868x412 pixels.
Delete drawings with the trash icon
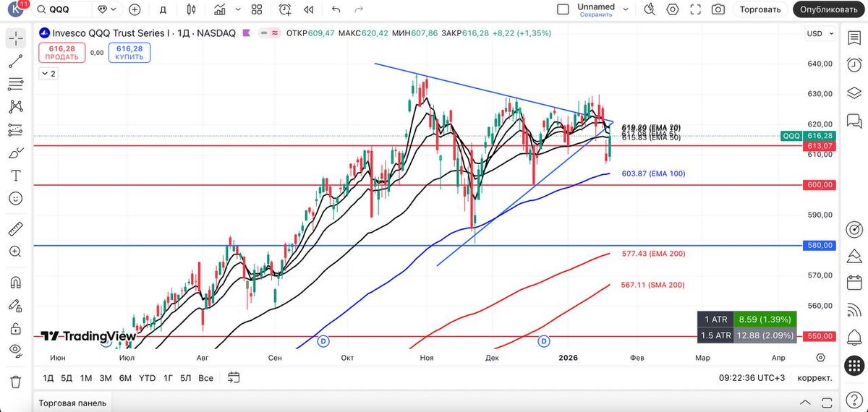pos(16,381)
